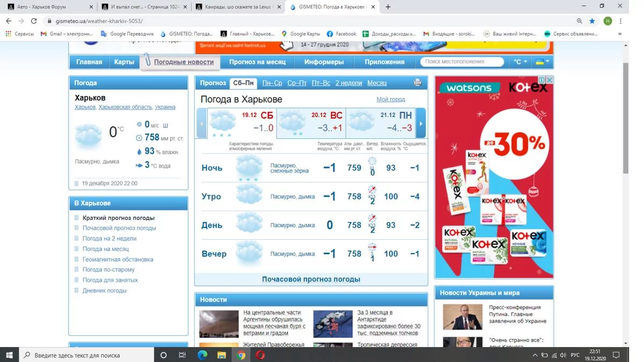
Task: Open Putin press conference news headline
Action: click(x=518, y=314)
